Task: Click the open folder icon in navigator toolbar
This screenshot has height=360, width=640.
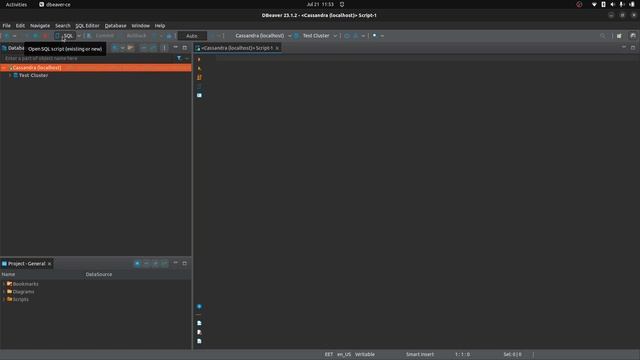Action: coord(131,48)
